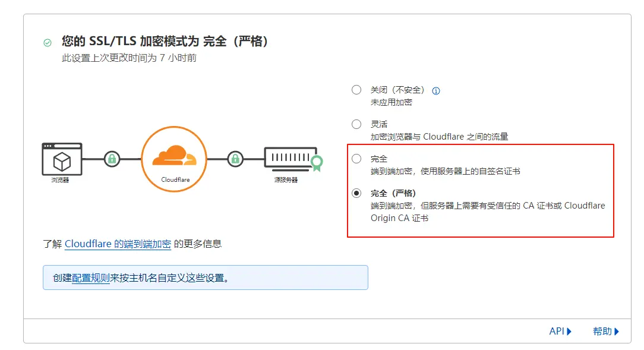Viewport: 644px width, 350px height.
Task: Click the text 此设置上次更改时间为 7 小时前
Action: (x=129, y=58)
